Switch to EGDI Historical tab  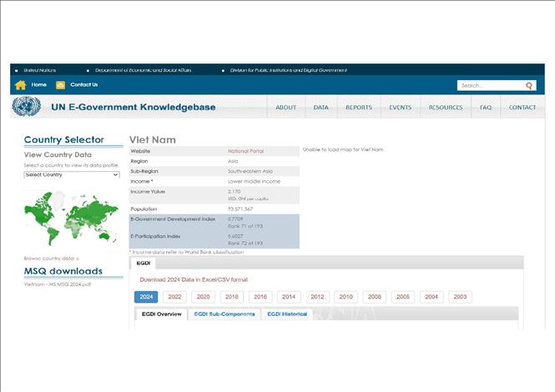coord(287,314)
